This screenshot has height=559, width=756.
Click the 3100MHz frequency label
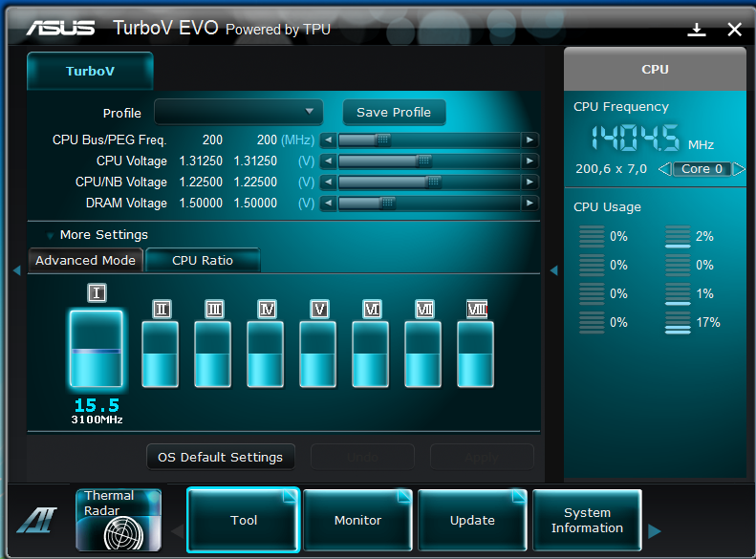tap(97, 419)
